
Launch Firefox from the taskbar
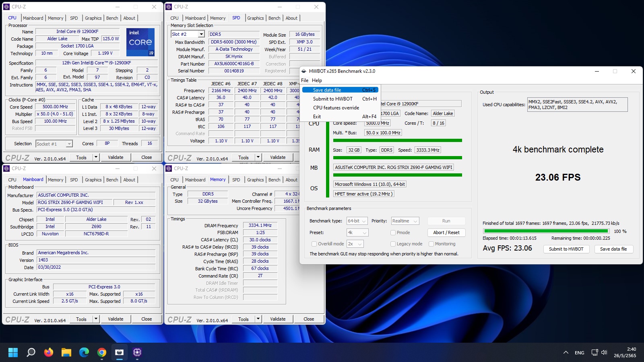click(49, 352)
